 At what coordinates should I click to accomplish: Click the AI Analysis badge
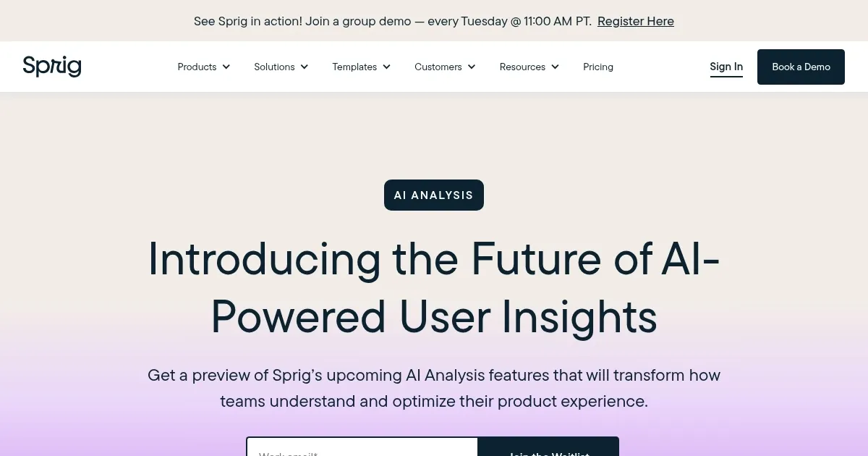434,195
